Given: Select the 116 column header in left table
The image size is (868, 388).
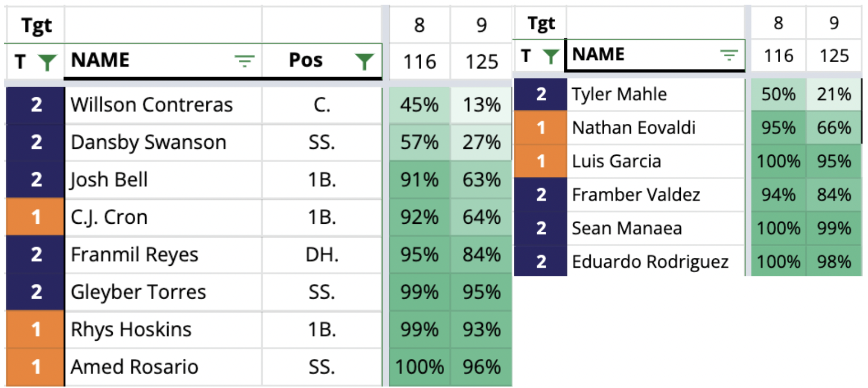Looking at the screenshot, I should pyautogui.click(x=420, y=62).
